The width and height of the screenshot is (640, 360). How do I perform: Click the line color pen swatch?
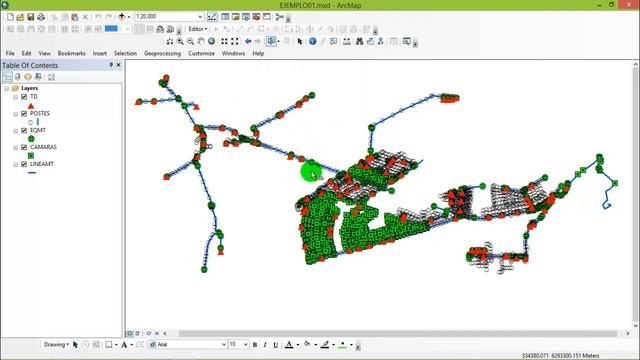pyautogui.click(x=325, y=344)
